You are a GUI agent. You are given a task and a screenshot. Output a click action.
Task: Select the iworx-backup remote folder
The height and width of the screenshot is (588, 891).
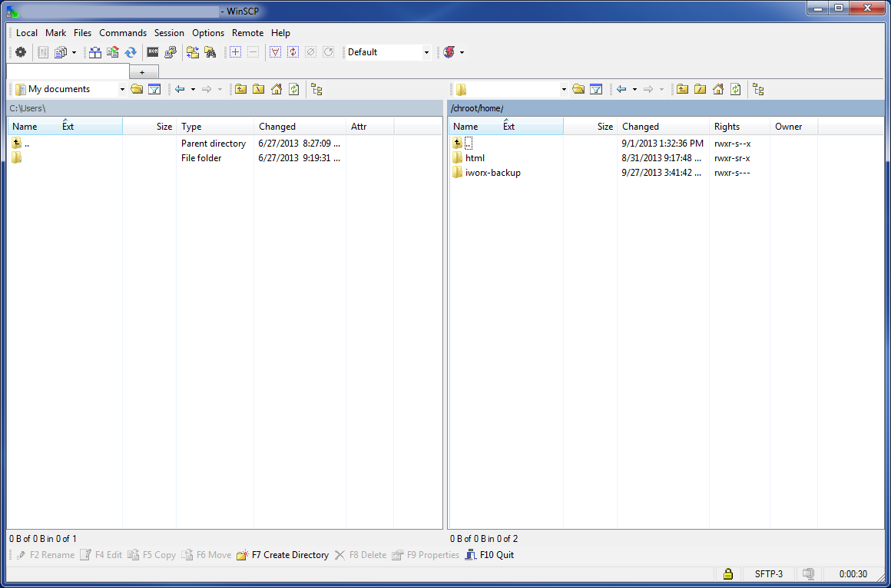click(492, 173)
